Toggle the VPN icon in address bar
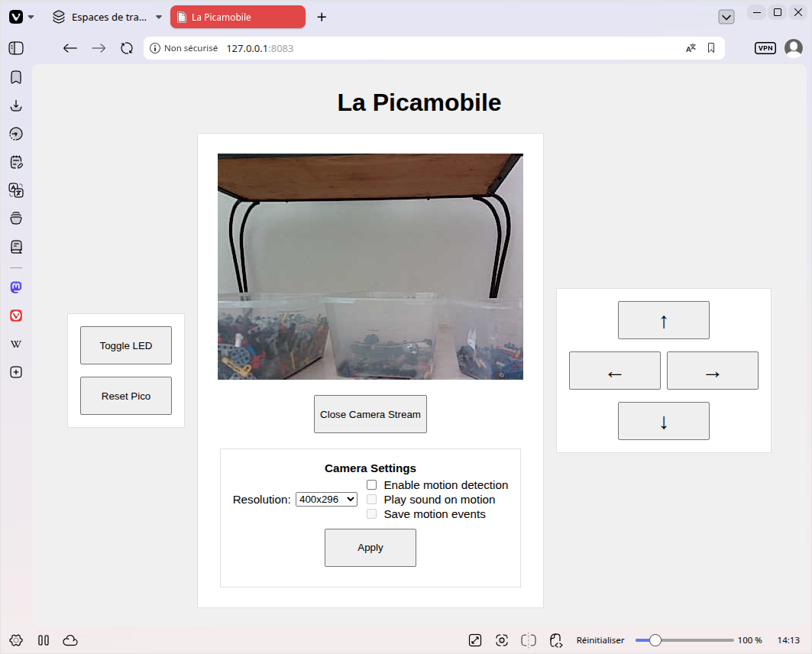The height and width of the screenshot is (654, 812). 765,48
